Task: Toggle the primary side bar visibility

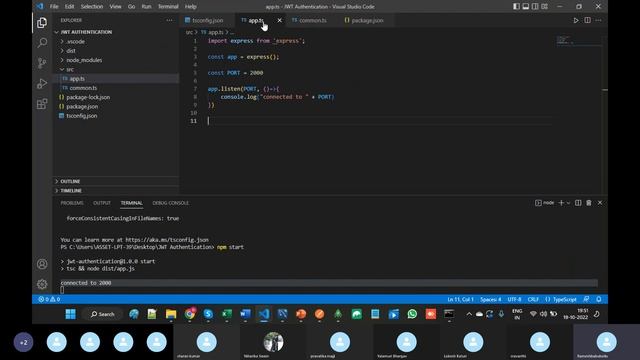Action: [x=516, y=7]
